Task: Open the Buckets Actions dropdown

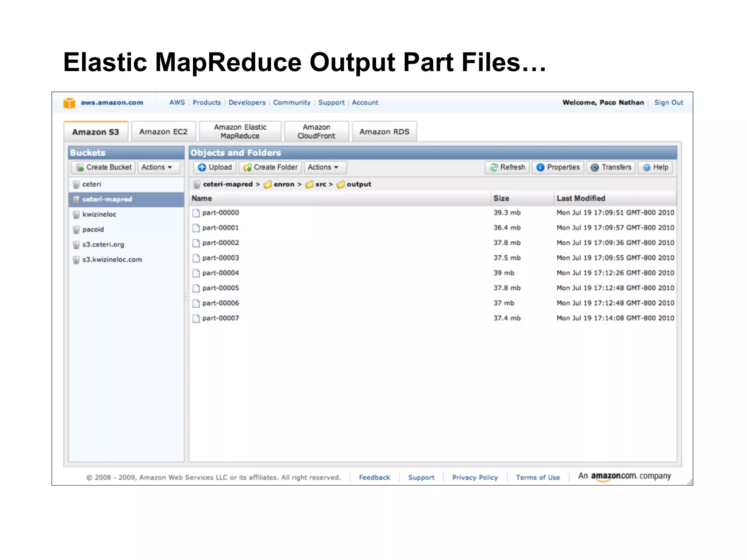Action: 159,167
